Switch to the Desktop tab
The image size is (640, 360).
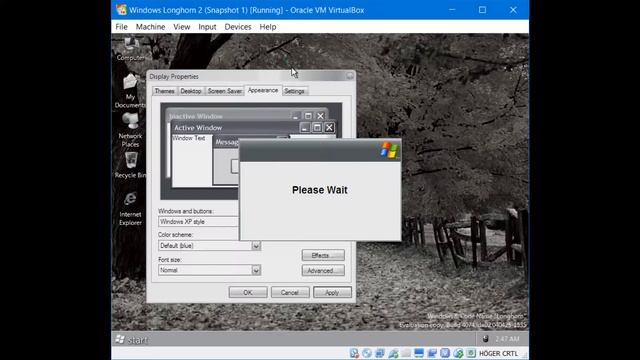click(x=191, y=91)
